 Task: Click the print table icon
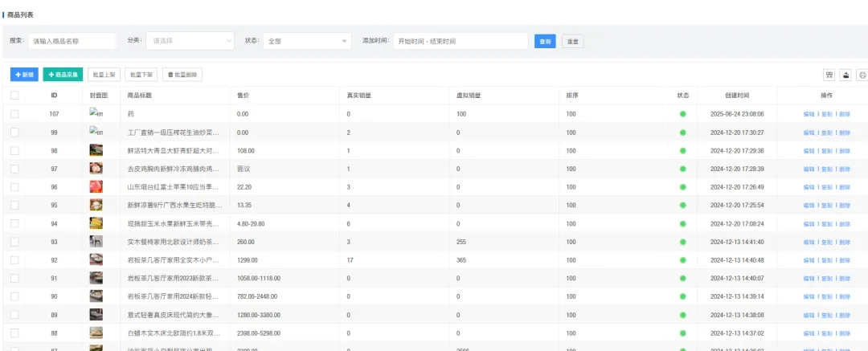pos(862,75)
